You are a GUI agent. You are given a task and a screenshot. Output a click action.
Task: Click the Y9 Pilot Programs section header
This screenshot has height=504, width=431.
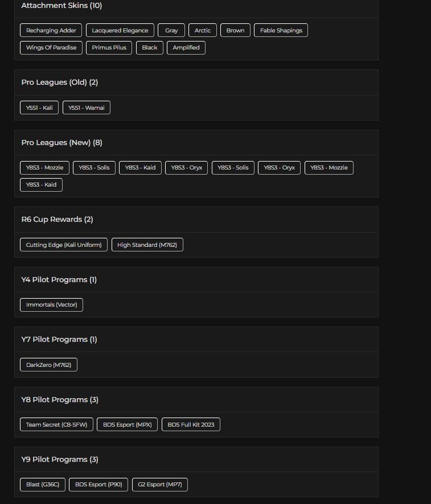pos(60,459)
